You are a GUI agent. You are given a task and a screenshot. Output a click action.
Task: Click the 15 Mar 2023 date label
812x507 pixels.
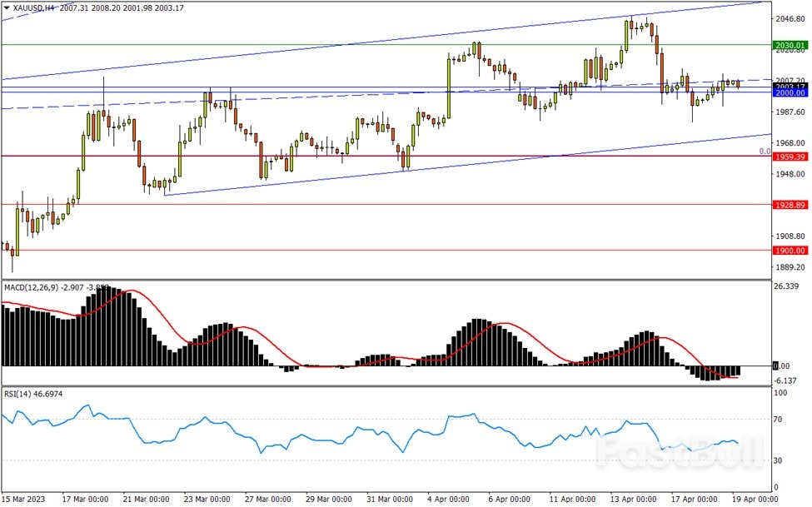(23, 499)
